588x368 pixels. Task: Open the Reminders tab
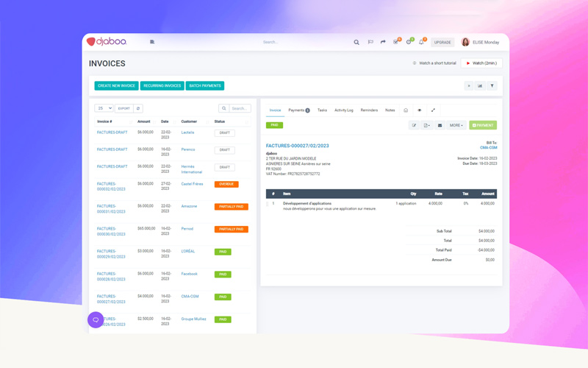[x=369, y=110]
